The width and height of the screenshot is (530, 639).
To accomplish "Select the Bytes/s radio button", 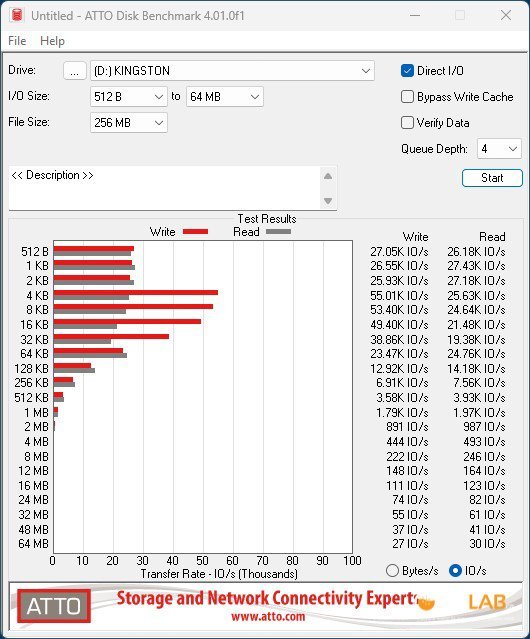I will pos(392,571).
